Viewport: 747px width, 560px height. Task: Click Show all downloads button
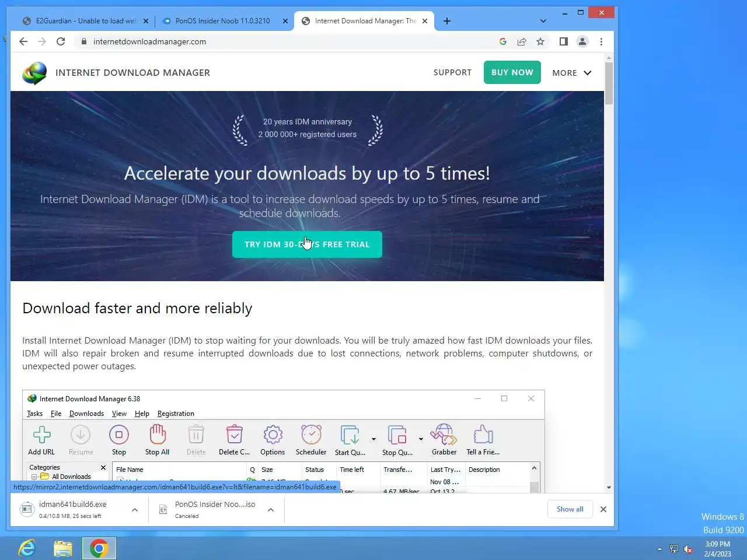click(x=570, y=509)
